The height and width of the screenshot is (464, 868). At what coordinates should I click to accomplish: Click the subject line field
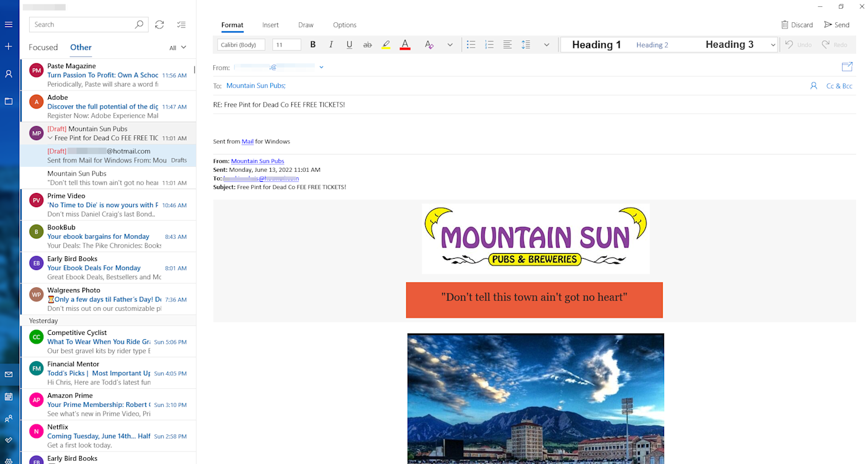coord(534,105)
